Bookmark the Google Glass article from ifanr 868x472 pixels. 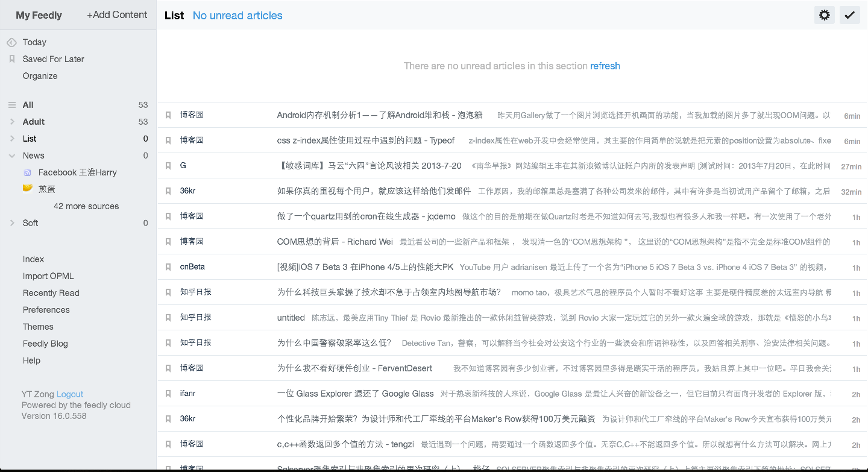click(168, 393)
